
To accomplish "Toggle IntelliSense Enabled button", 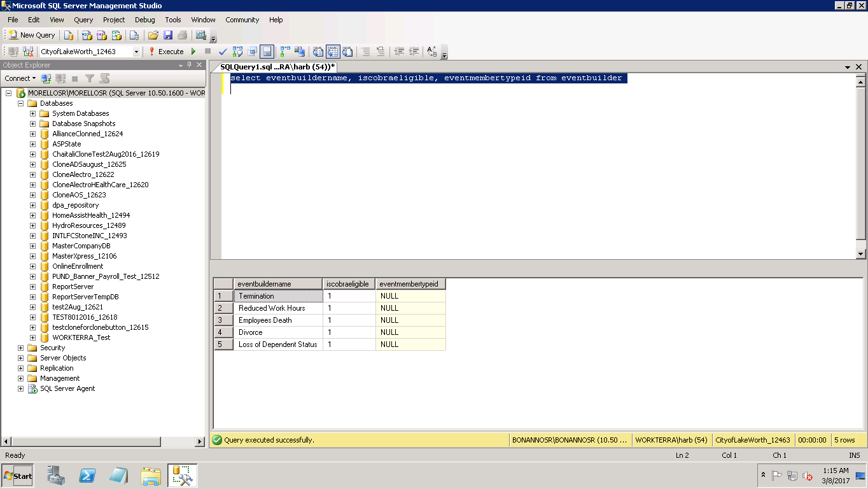I will [x=267, y=52].
